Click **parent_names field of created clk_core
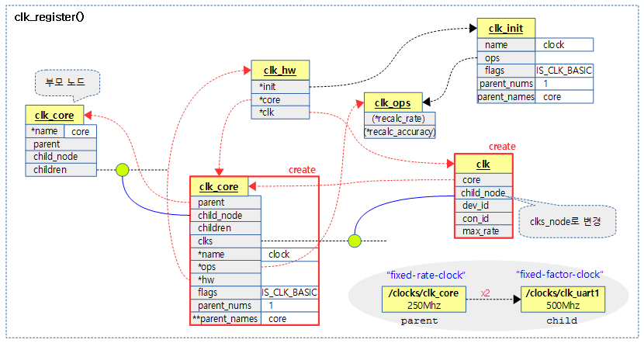Viewport: 644px width, 343px height. [226, 319]
